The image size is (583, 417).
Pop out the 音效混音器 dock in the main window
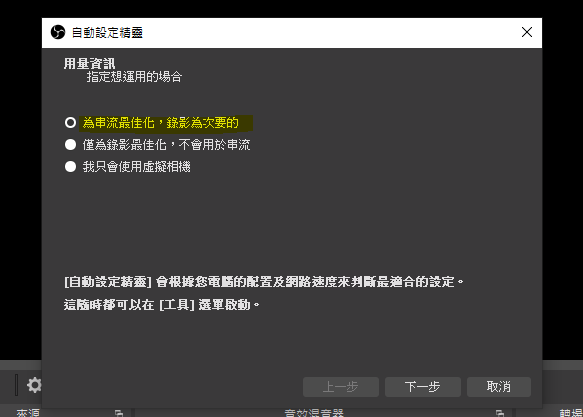[x=500, y=413]
